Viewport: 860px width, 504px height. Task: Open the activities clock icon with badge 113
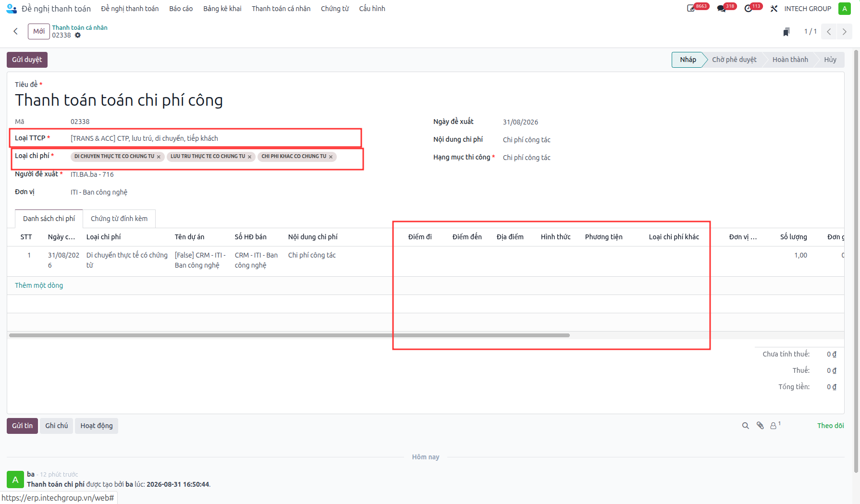point(748,9)
